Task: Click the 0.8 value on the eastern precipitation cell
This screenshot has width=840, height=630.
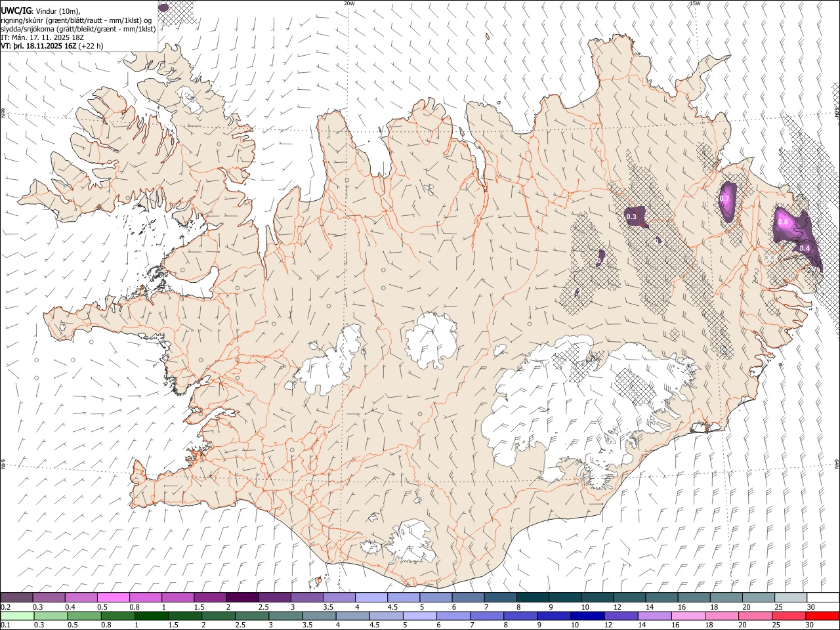Action: pyautogui.click(x=783, y=222)
